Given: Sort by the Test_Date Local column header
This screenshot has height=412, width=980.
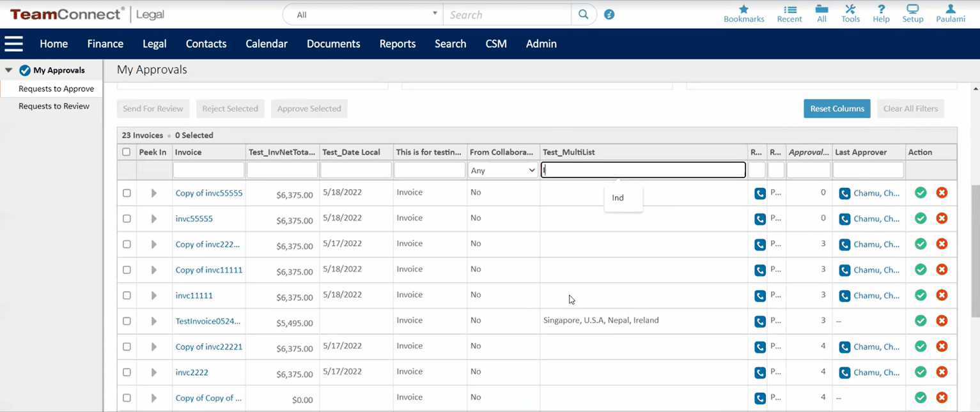Looking at the screenshot, I should click(x=351, y=152).
